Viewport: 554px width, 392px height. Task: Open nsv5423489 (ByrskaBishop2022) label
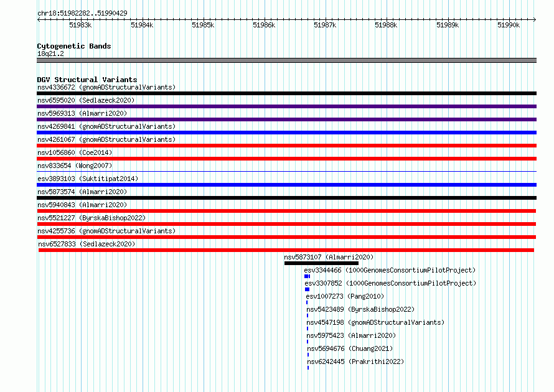click(x=360, y=309)
